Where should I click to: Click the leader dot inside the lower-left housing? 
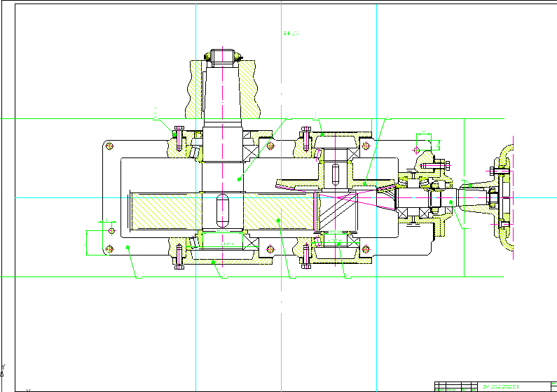click(128, 247)
